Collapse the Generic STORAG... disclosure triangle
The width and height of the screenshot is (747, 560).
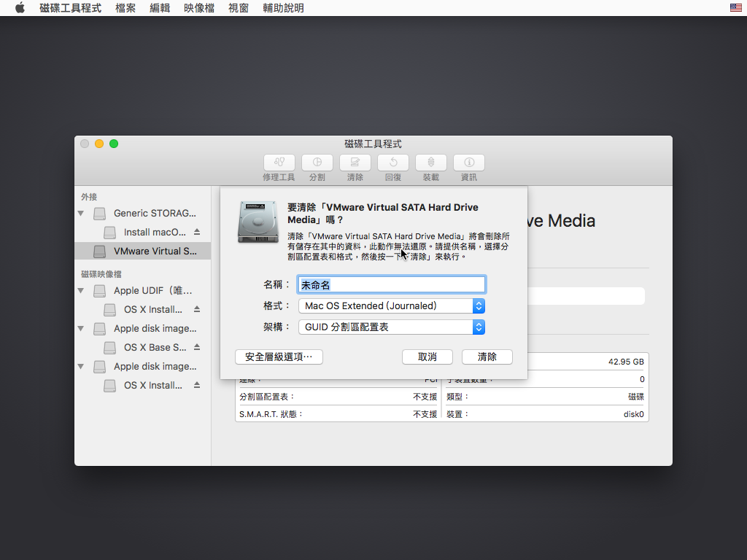pyautogui.click(x=81, y=214)
